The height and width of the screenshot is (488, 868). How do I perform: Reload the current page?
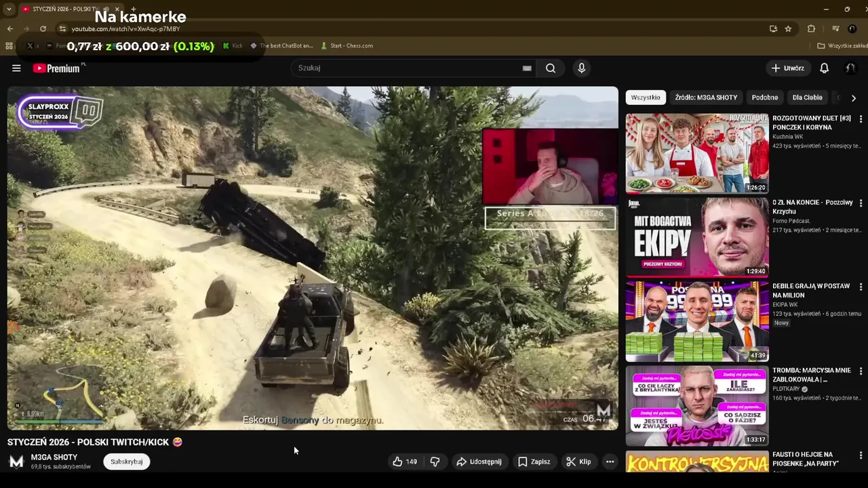tap(43, 28)
